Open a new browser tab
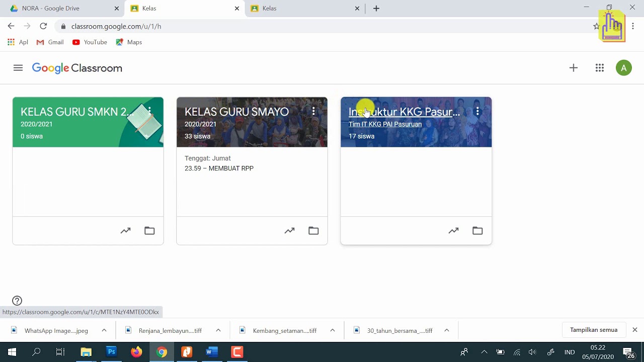This screenshot has width=644, height=362. coord(376,9)
